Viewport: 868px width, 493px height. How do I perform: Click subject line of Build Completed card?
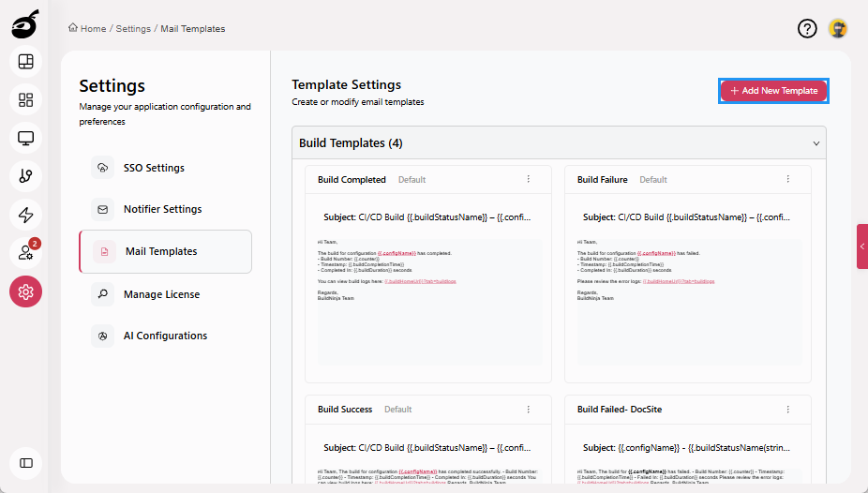tap(427, 217)
